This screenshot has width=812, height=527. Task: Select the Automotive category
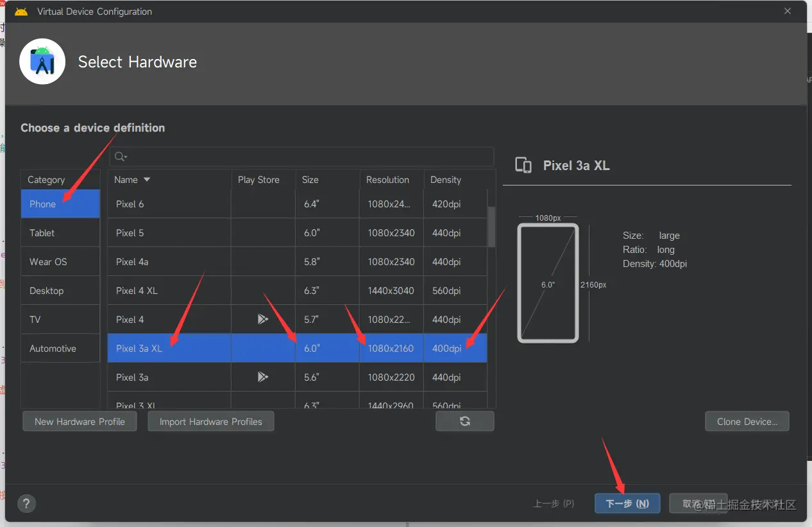pos(60,348)
